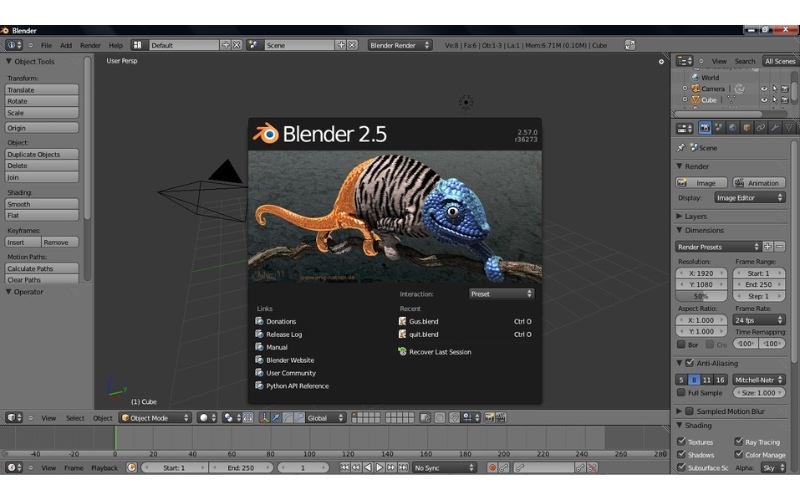Open the Object Data mesh tab icon
800x500 pixels.
point(788,128)
